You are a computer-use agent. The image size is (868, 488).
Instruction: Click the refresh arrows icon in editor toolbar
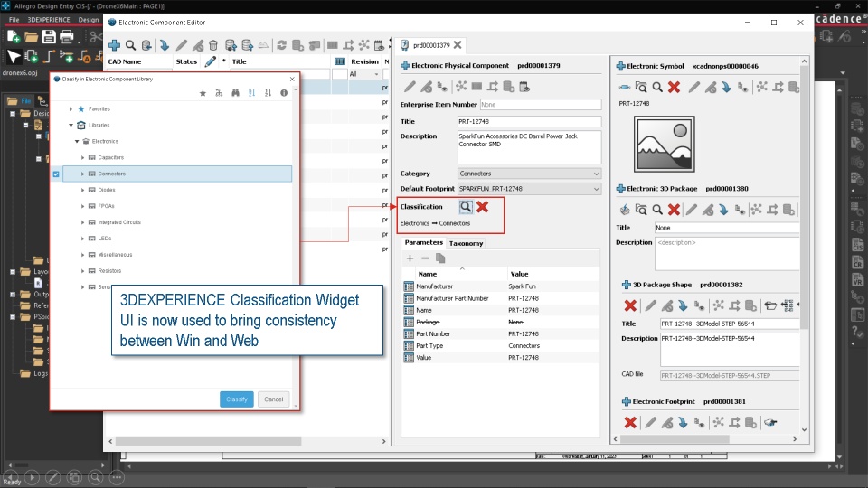coord(281,45)
